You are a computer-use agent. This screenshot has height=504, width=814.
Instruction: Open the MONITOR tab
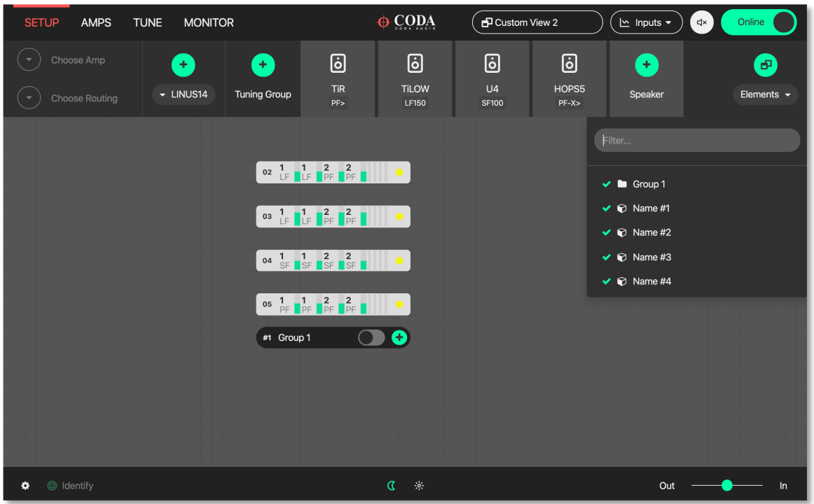[x=209, y=22]
